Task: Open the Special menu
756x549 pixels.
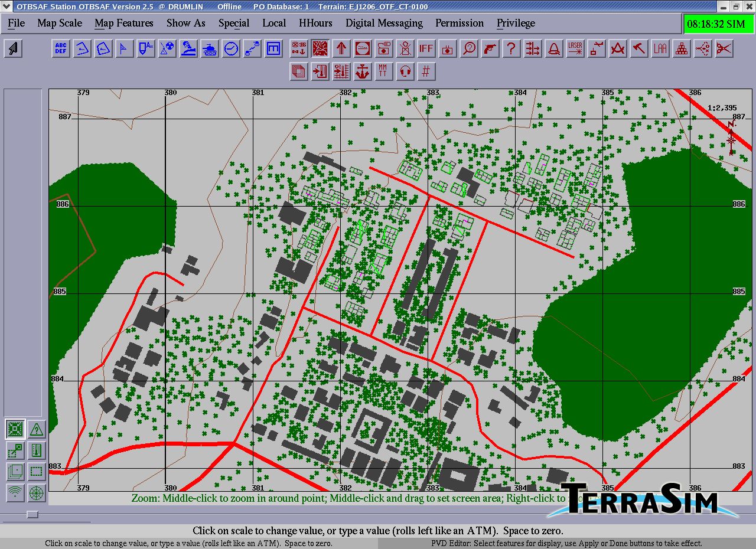Action: click(x=234, y=23)
